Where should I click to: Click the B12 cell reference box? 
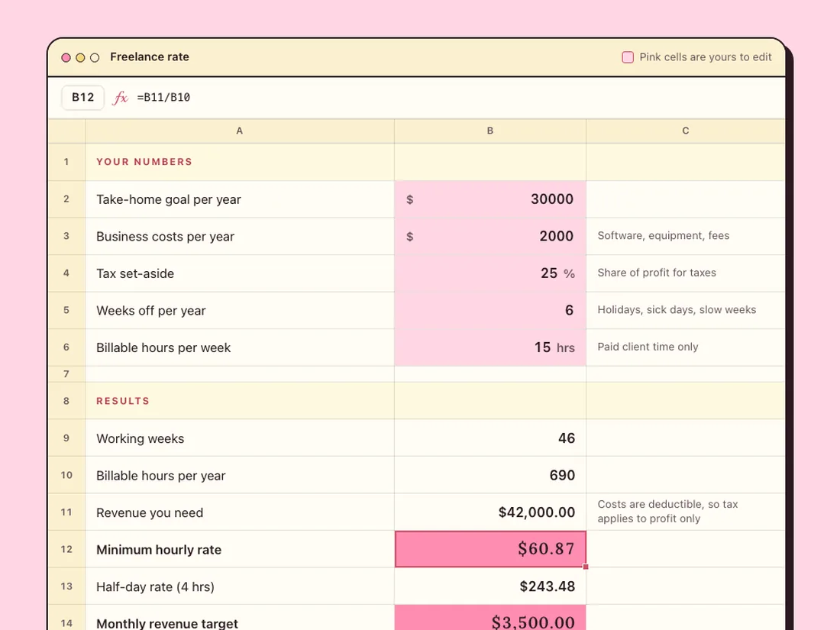pyautogui.click(x=83, y=98)
